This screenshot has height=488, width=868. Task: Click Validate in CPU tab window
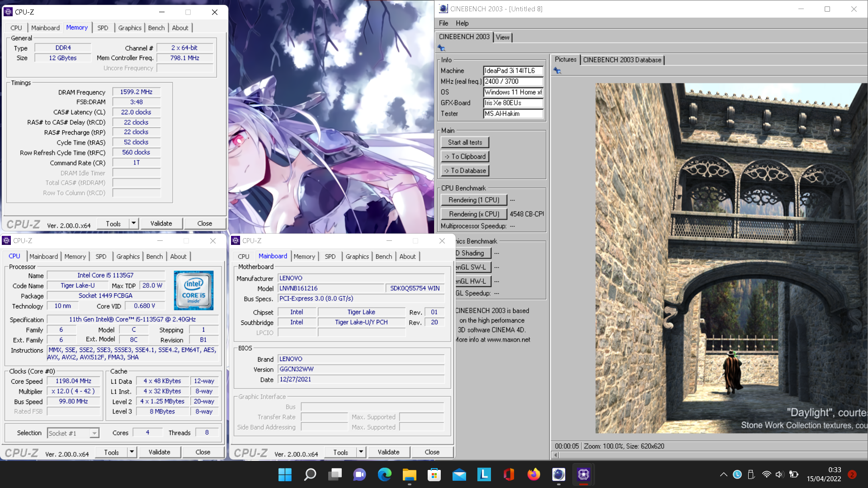[159, 452]
